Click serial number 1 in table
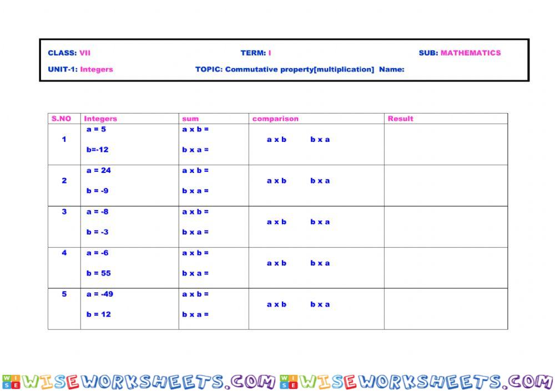 pyautogui.click(x=64, y=140)
